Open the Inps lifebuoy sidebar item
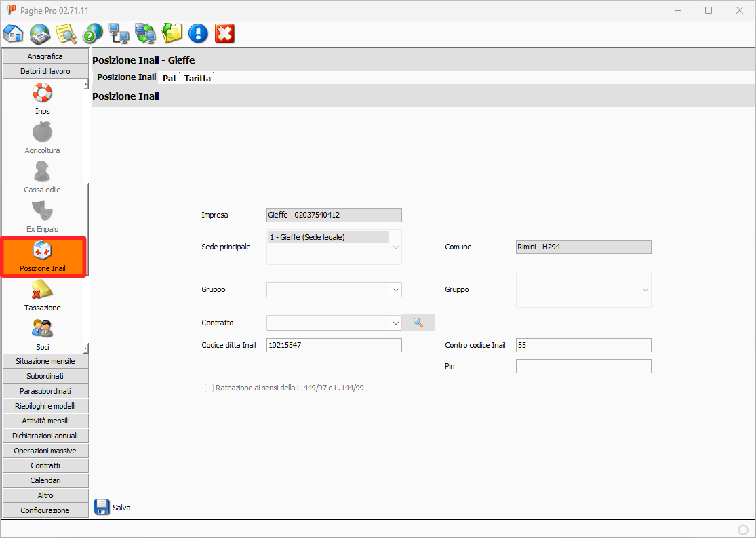The width and height of the screenshot is (756, 538). 43,98
